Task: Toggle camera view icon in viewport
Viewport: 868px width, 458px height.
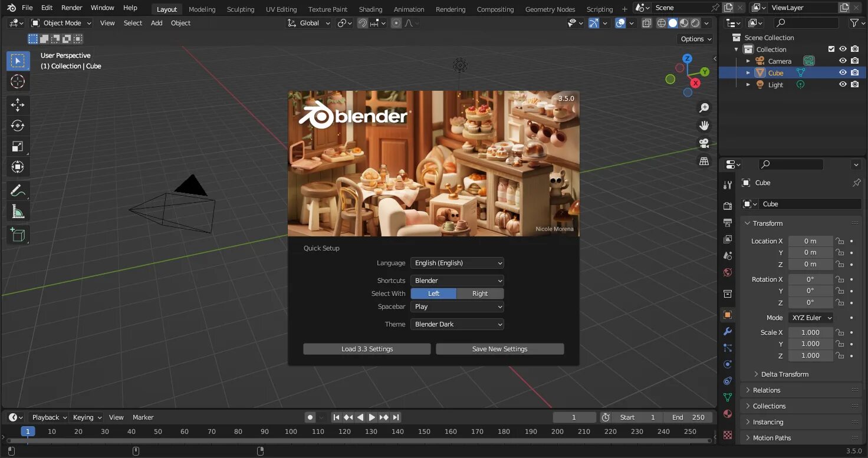Action: (x=704, y=143)
